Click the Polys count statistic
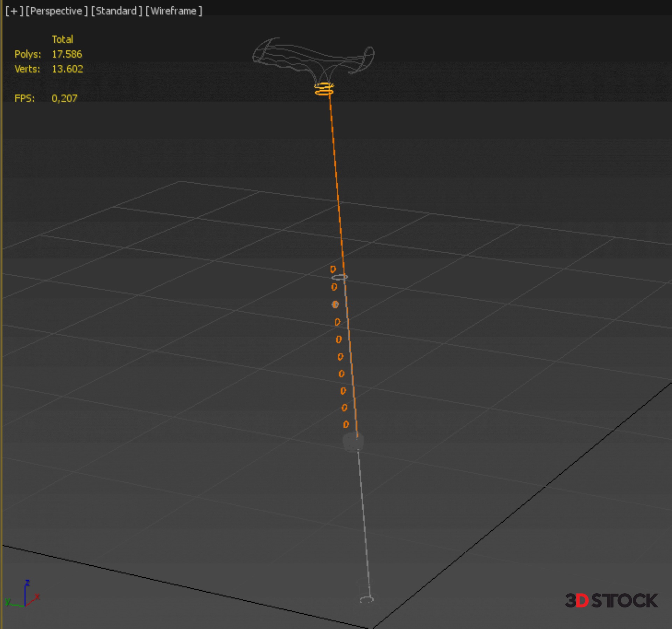 tap(66, 54)
